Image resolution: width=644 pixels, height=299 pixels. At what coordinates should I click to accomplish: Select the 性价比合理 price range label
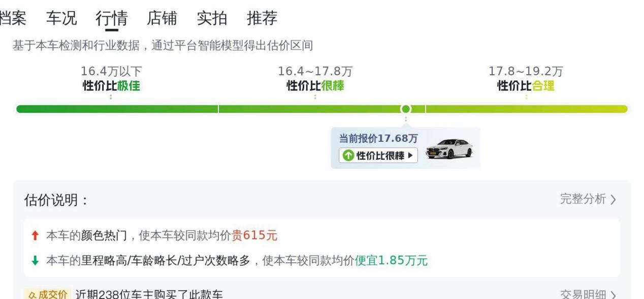[x=526, y=86]
